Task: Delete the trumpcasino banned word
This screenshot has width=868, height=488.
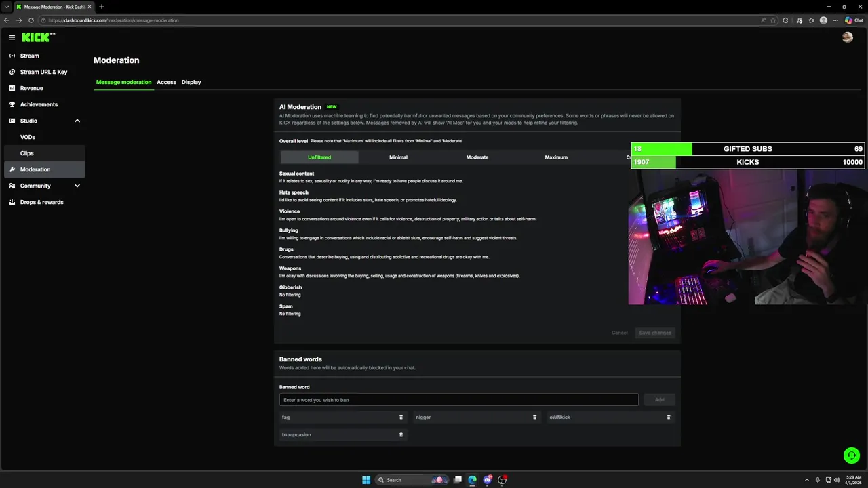Action: click(x=401, y=435)
